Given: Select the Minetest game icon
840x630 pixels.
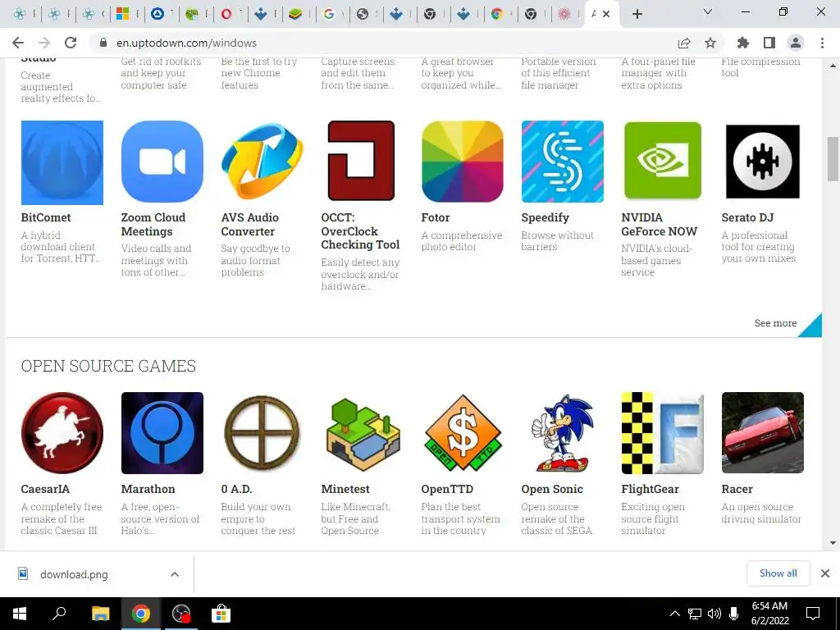Looking at the screenshot, I should click(x=363, y=434).
